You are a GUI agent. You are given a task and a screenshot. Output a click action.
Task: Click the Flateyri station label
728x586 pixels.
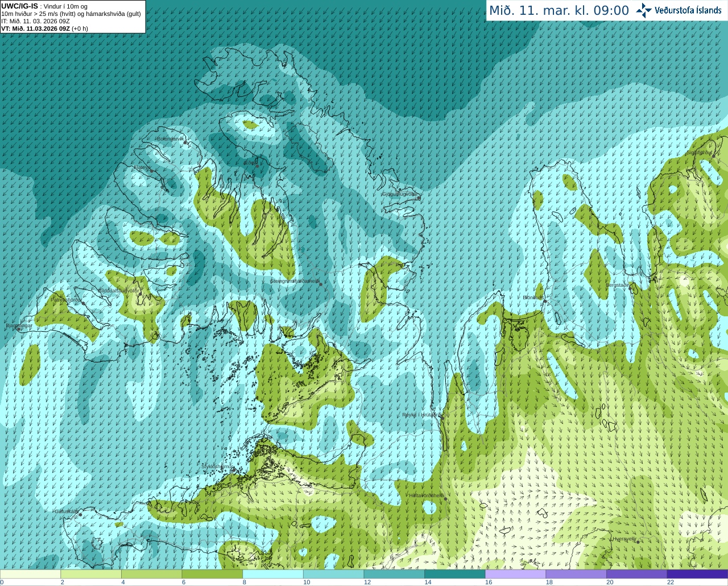point(142,167)
